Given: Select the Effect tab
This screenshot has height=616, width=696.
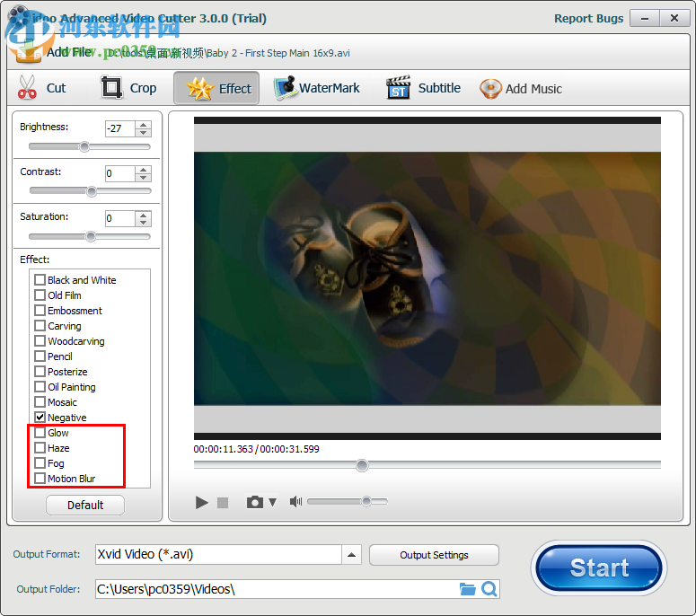Looking at the screenshot, I should click(x=216, y=88).
